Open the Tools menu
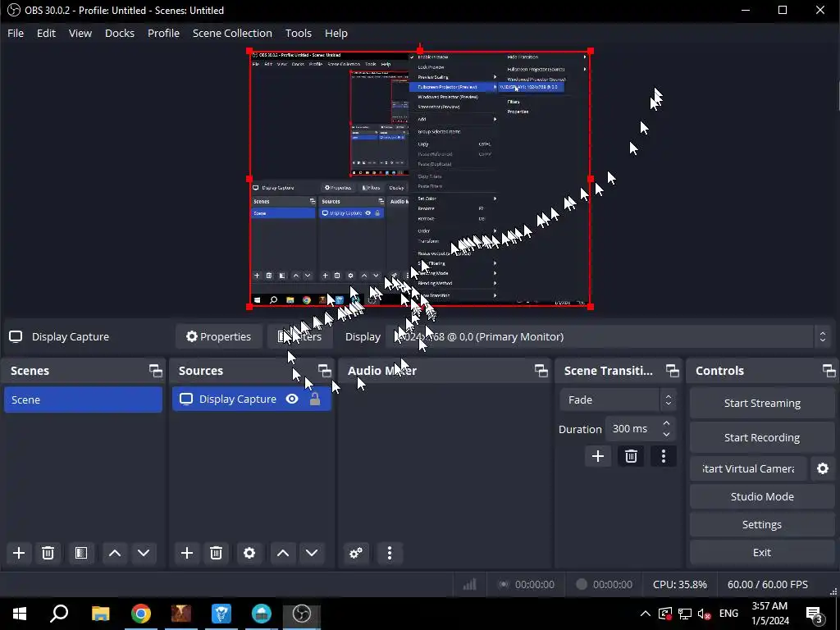This screenshot has height=630, width=840. [299, 33]
